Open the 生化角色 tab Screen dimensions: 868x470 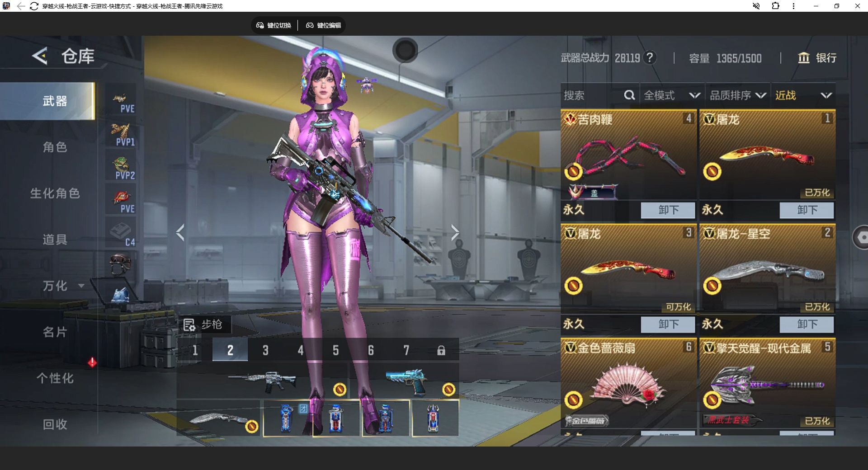coord(55,193)
